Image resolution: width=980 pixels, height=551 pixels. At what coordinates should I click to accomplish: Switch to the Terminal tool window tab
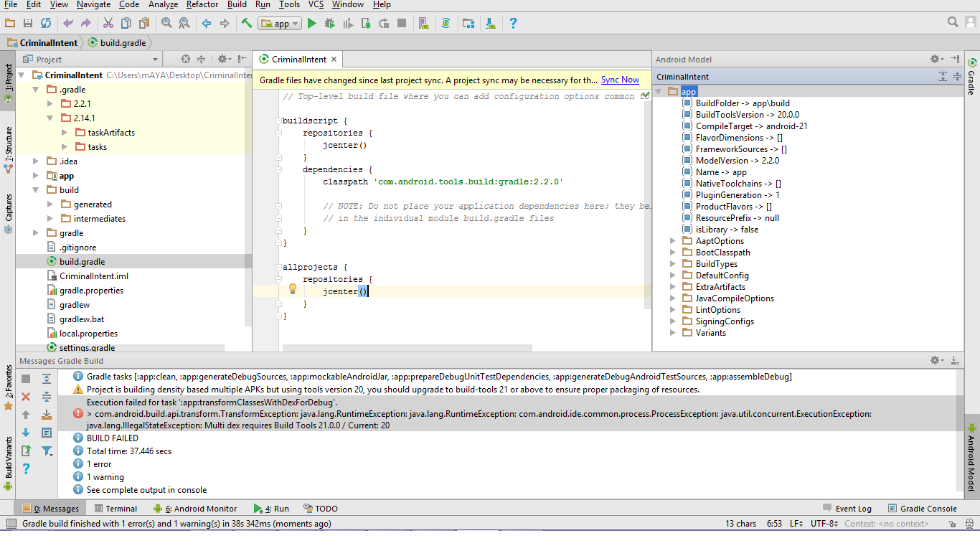116,509
